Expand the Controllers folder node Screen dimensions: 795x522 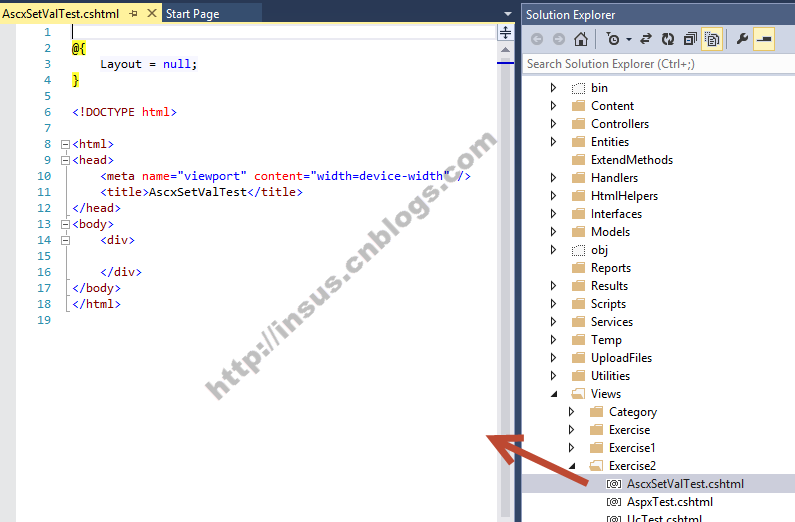(x=554, y=124)
